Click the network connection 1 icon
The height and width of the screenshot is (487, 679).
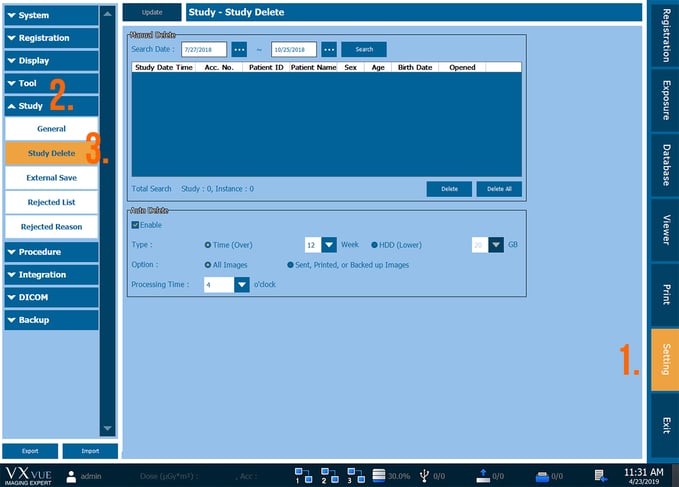(x=302, y=474)
